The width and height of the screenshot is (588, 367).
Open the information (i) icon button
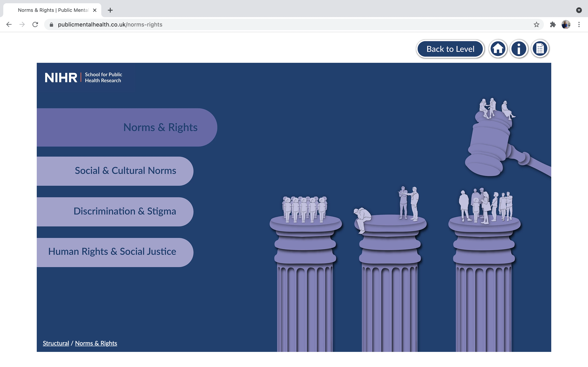pyautogui.click(x=519, y=49)
